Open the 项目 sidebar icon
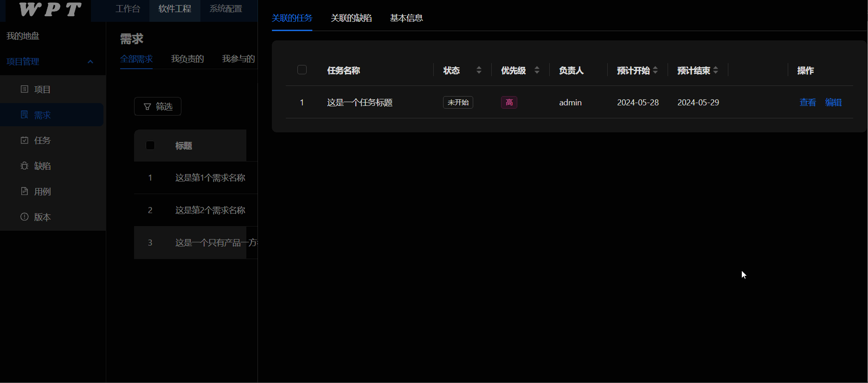 (25, 89)
